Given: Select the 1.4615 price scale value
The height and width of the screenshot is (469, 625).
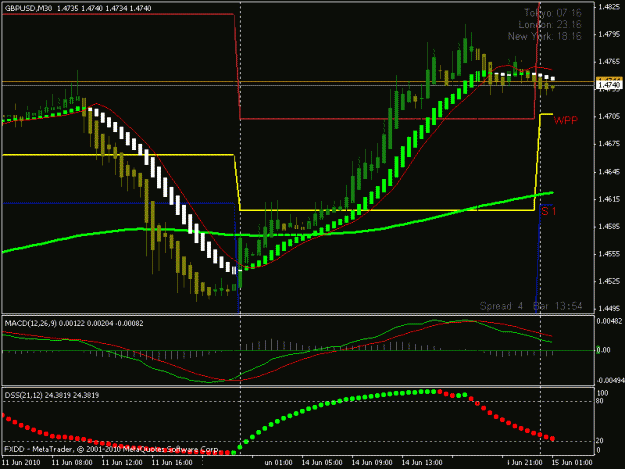Looking at the screenshot, I should tap(609, 199).
